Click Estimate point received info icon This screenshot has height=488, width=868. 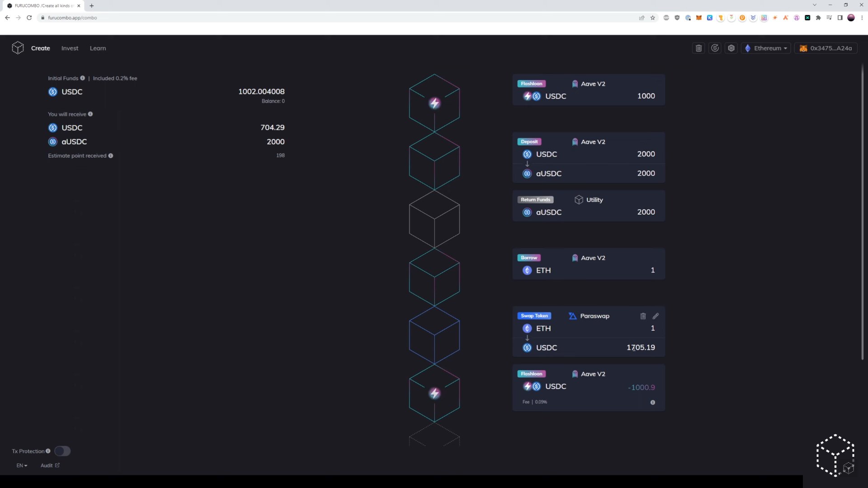[111, 156]
